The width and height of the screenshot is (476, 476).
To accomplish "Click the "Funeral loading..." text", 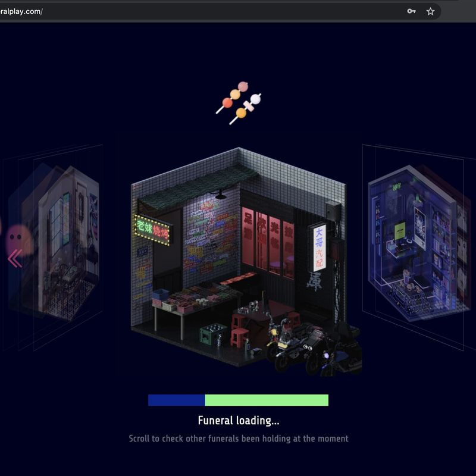I will (x=239, y=421).
